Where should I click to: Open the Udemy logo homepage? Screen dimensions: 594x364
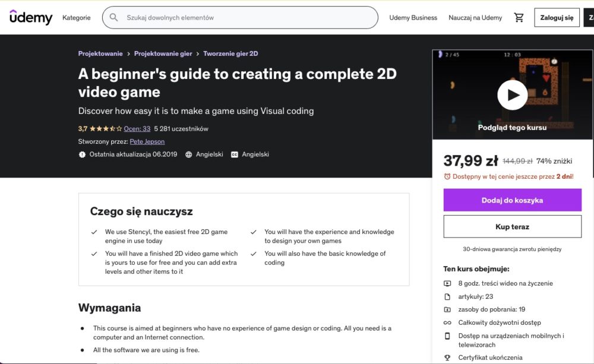tap(31, 17)
